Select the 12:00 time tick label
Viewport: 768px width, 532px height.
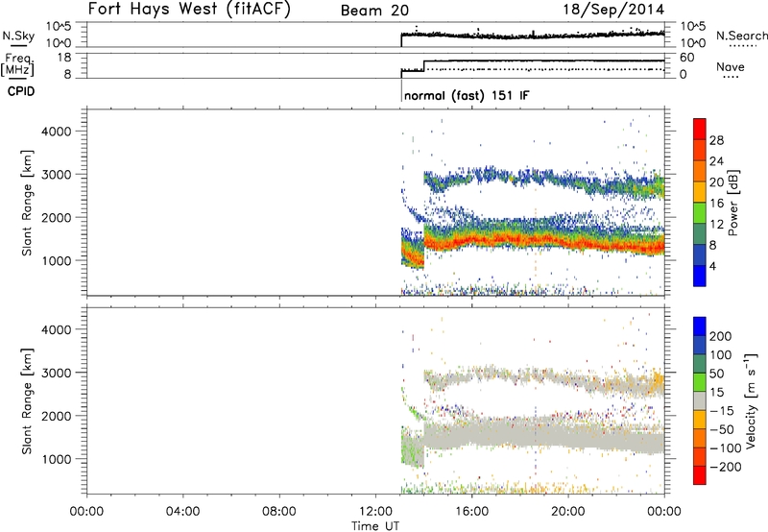(x=375, y=512)
